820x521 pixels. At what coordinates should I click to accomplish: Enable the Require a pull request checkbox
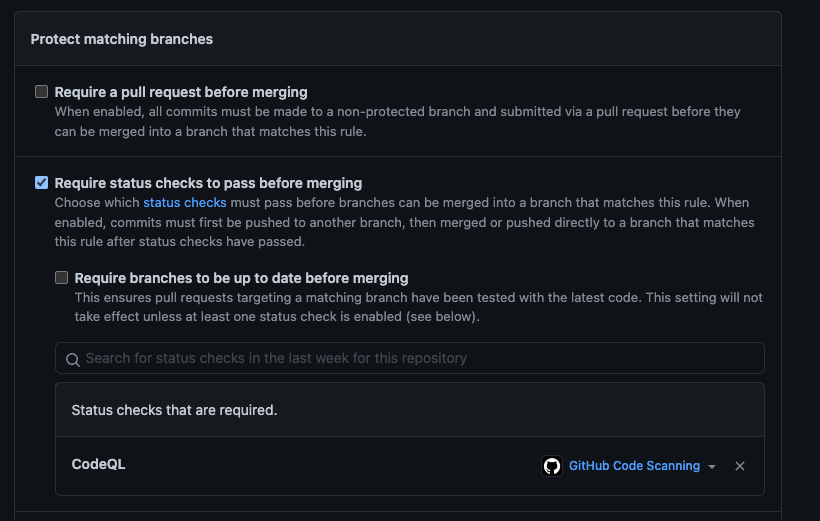tap(41, 92)
